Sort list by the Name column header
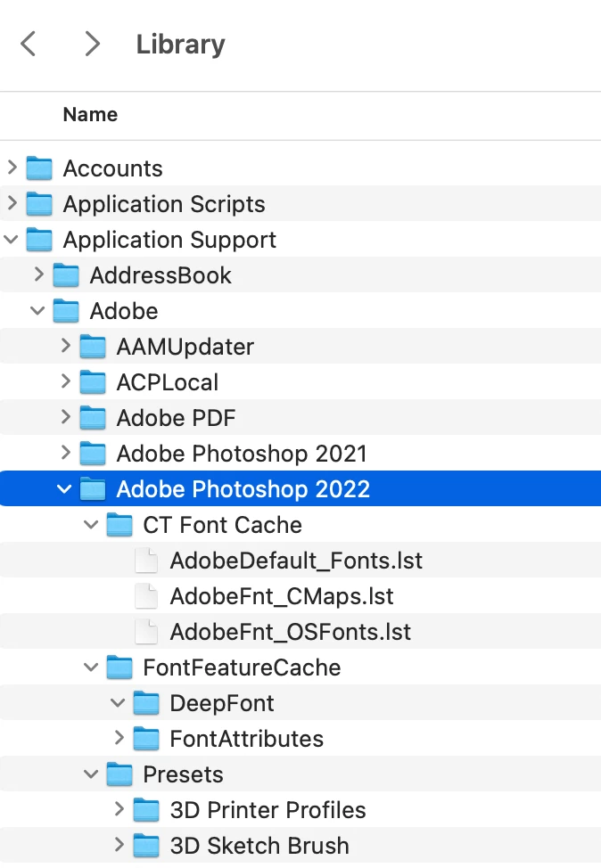 (x=90, y=115)
